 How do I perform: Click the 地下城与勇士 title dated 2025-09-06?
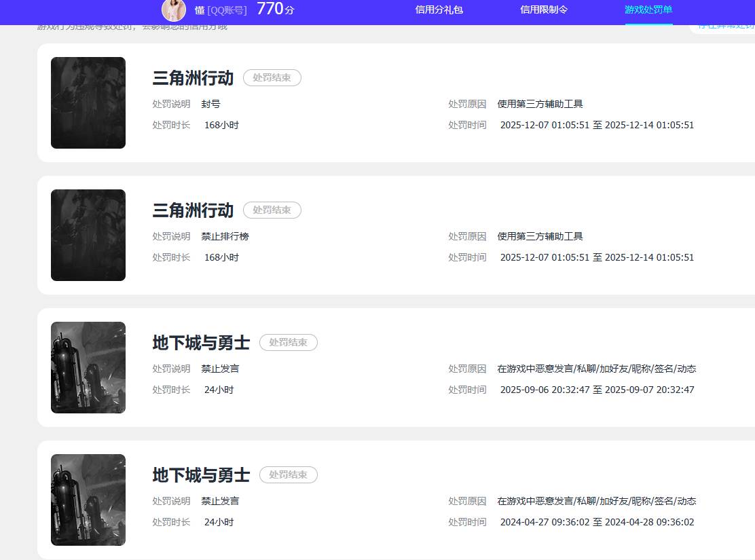coord(201,343)
